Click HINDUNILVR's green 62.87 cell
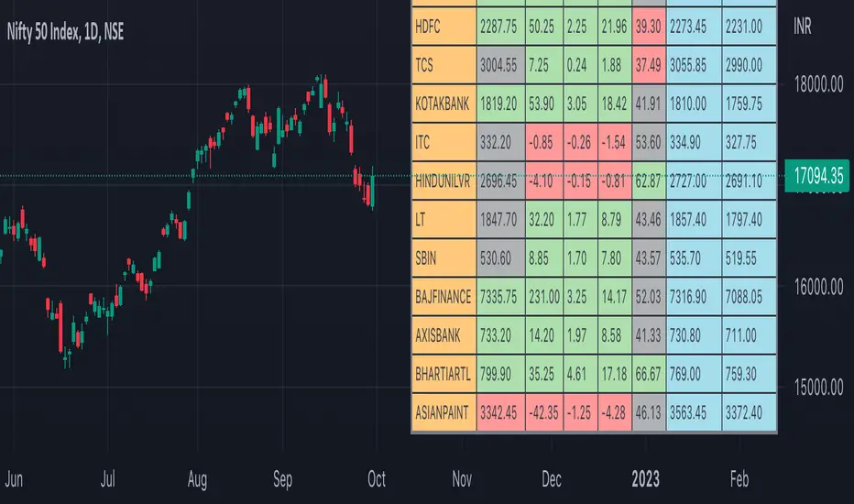This screenshot has height=504, width=854. point(649,181)
